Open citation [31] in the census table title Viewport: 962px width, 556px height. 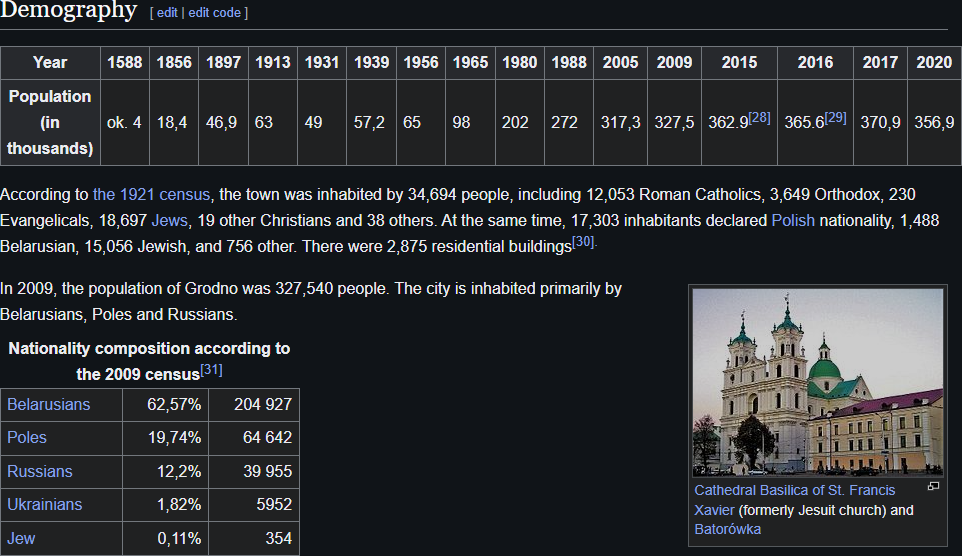[x=211, y=369]
